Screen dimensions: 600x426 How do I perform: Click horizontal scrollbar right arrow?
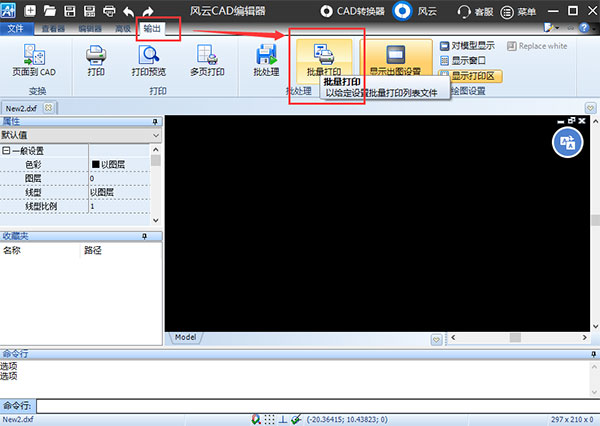point(584,338)
